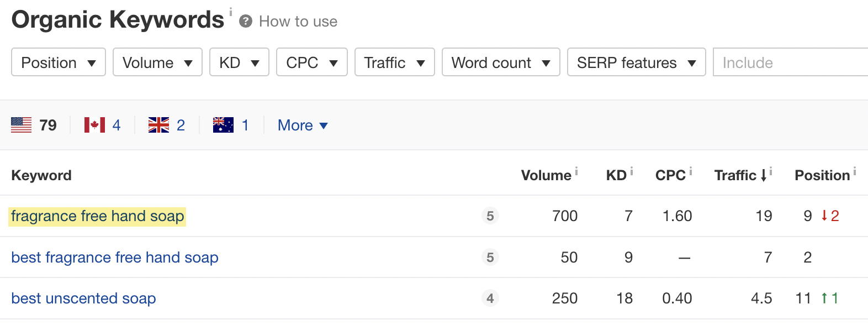Open the best unscented soap keyword
Image resolution: width=868 pixels, height=325 pixels.
coord(83,298)
